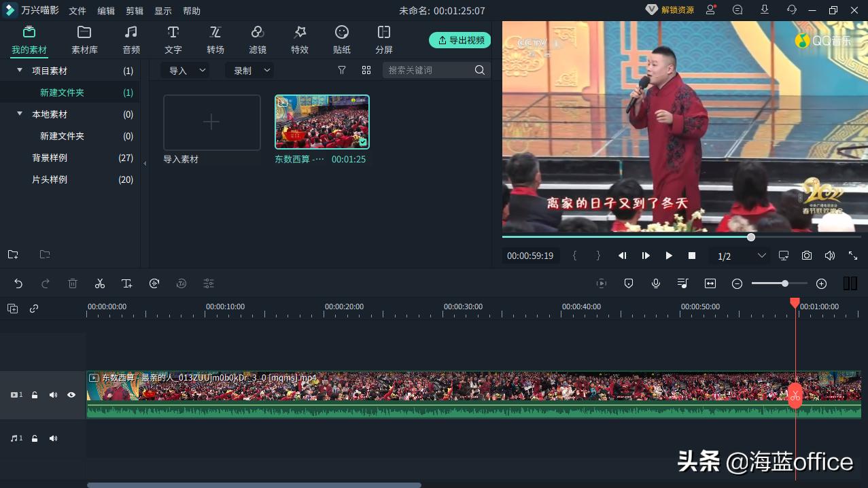Screen dimensions: 868x488
Task: Switch to the 转场 transitions tab
Action: [x=215, y=40]
